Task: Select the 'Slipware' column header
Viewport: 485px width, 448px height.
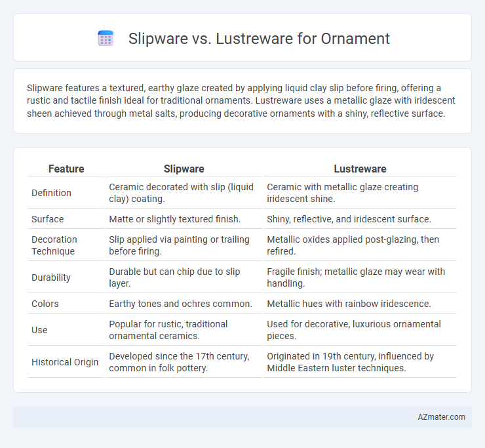Action: [x=184, y=169]
